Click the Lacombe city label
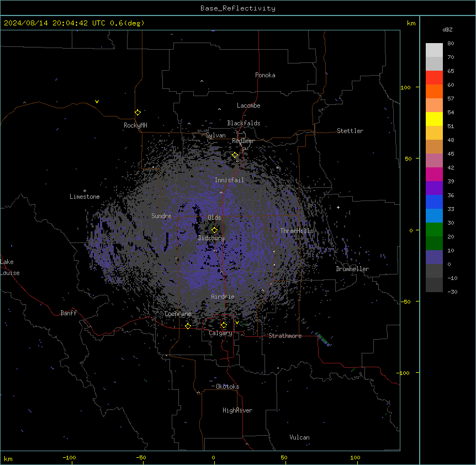This screenshot has height=465, width=476. pos(248,105)
